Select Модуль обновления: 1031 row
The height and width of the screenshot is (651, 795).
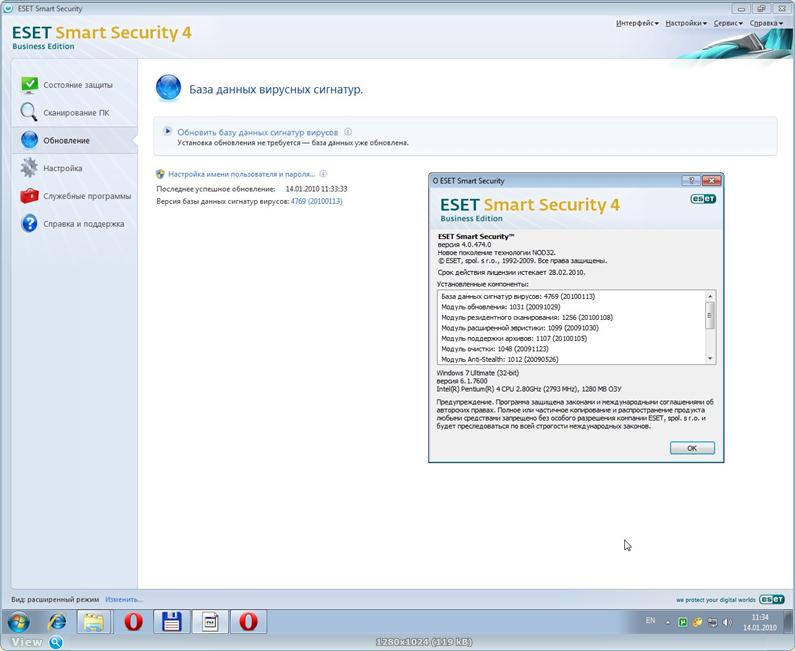pyautogui.click(x=500, y=307)
